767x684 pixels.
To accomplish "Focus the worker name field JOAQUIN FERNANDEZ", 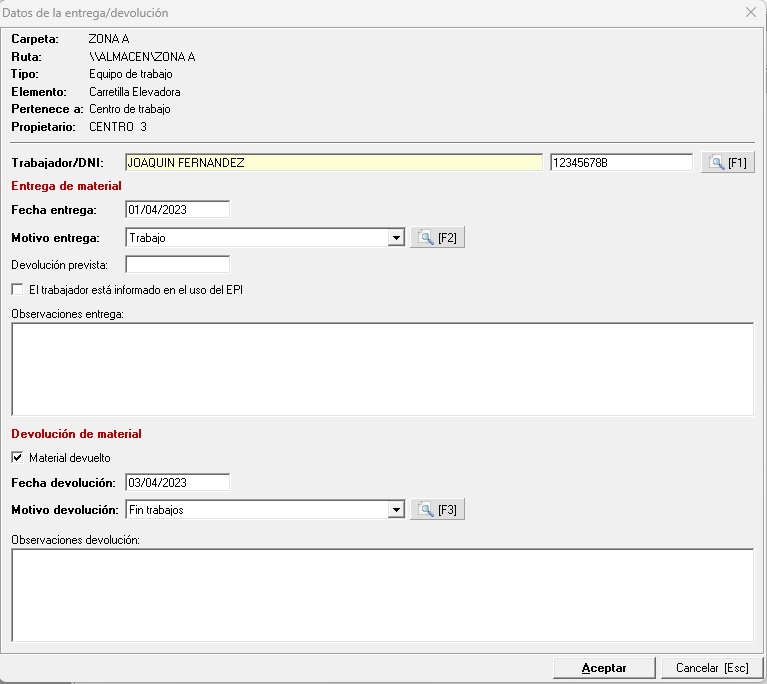I will coord(333,163).
